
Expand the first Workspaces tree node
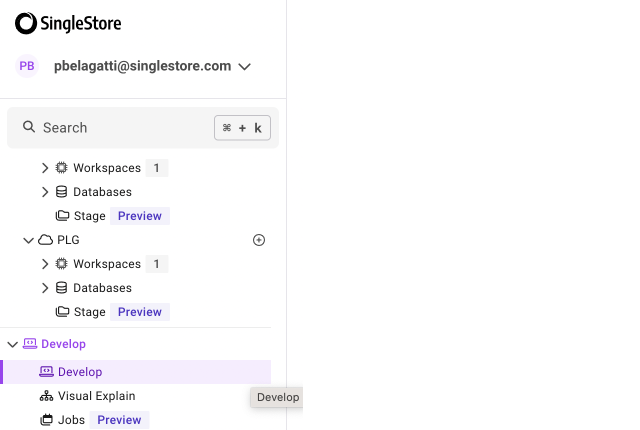click(45, 168)
